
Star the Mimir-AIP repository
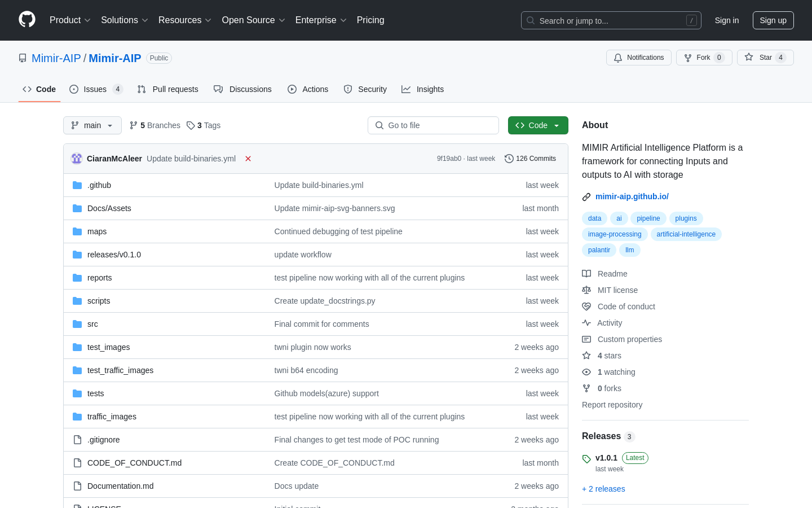click(x=765, y=58)
